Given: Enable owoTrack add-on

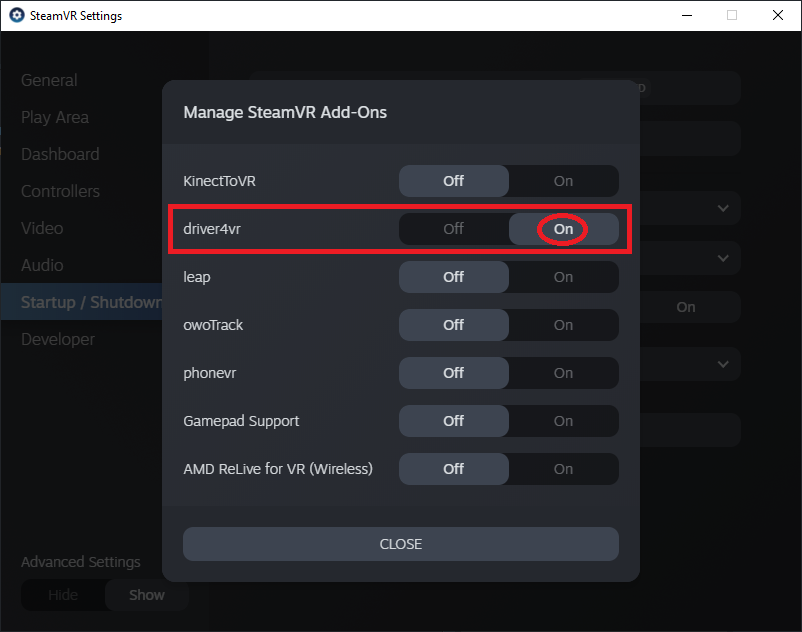Looking at the screenshot, I should click(x=563, y=325).
